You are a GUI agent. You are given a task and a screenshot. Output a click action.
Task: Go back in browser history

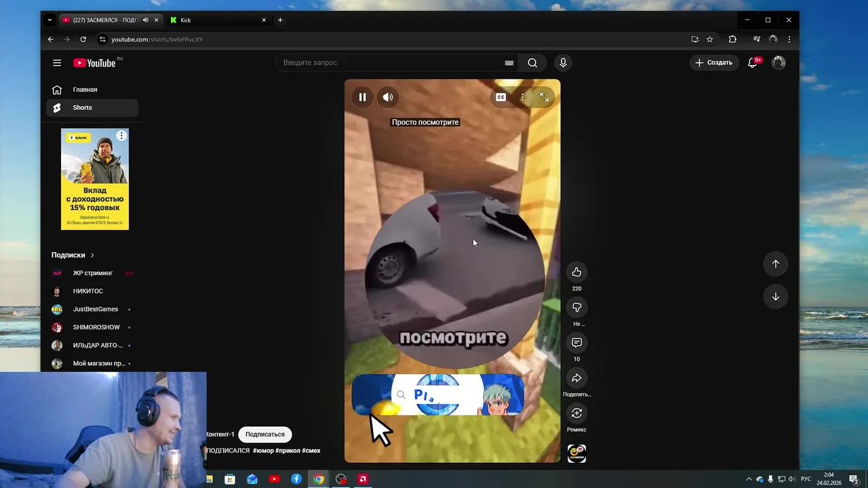pyautogui.click(x=50, y=39)
